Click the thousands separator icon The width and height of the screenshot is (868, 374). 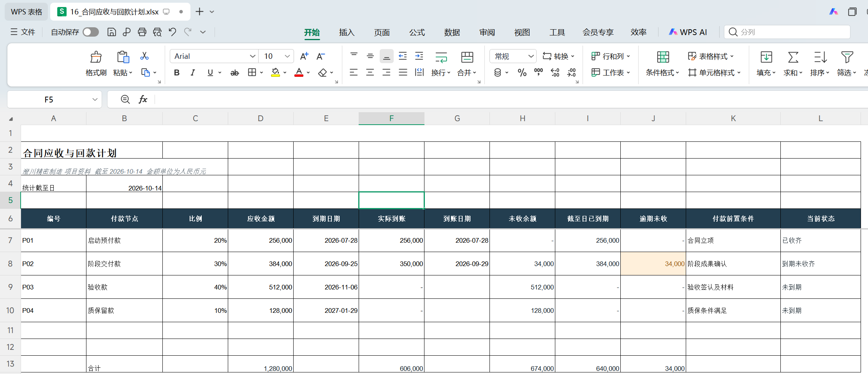[539, 72]
